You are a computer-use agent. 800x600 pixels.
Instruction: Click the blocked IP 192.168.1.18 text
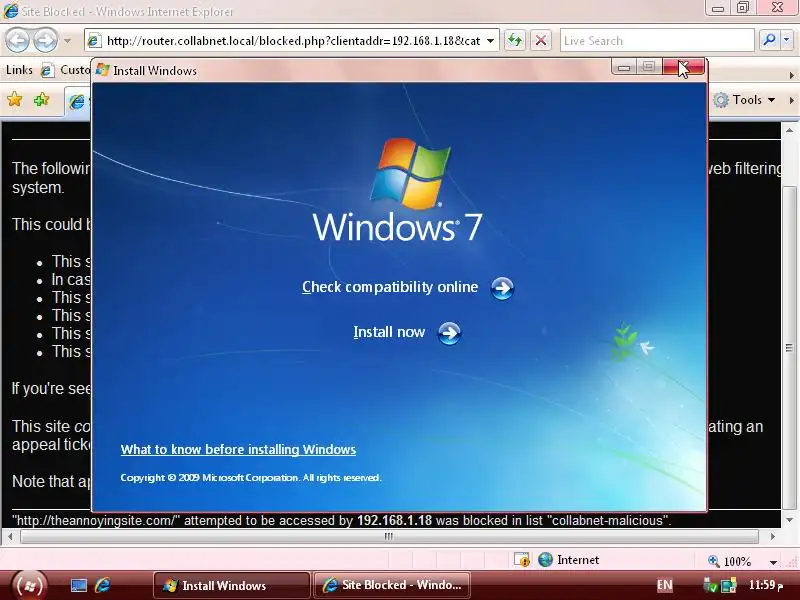394,520
